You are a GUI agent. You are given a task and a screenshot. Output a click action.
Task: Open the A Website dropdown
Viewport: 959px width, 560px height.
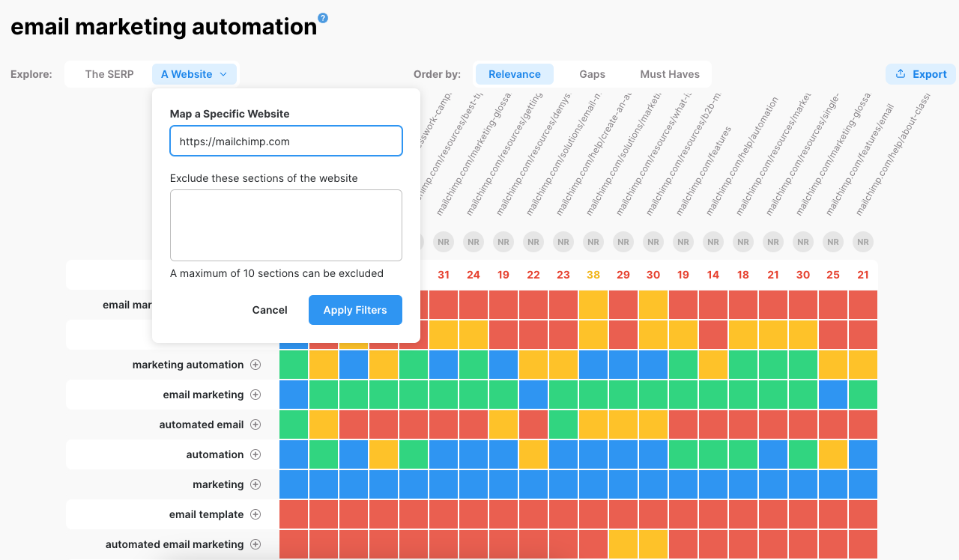point(194,74)
